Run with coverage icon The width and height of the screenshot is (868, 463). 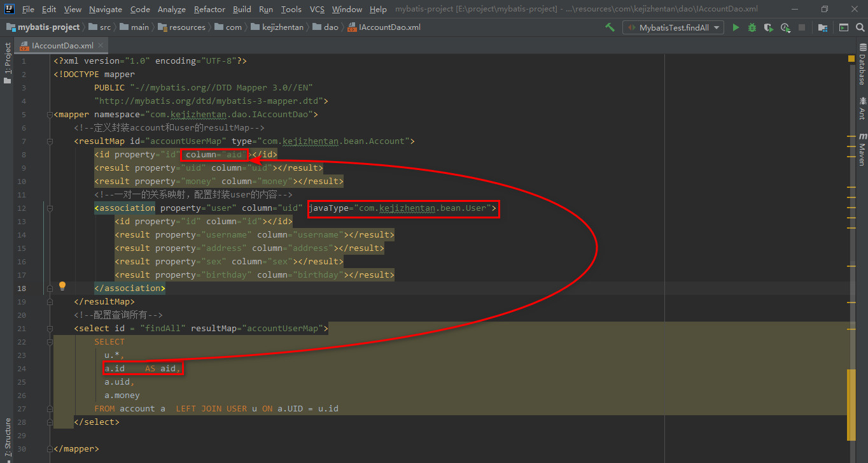click(x=769, y=27)
